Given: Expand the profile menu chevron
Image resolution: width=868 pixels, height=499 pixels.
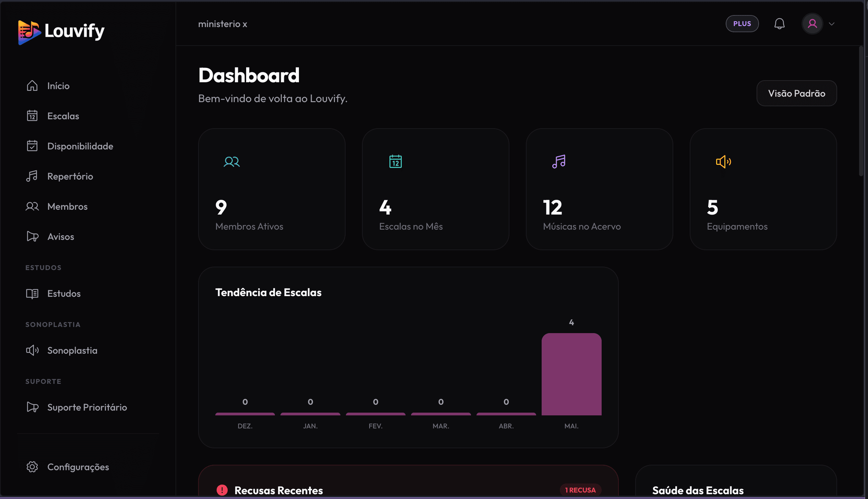Looking at the screenshot, I should click(831, 24).
